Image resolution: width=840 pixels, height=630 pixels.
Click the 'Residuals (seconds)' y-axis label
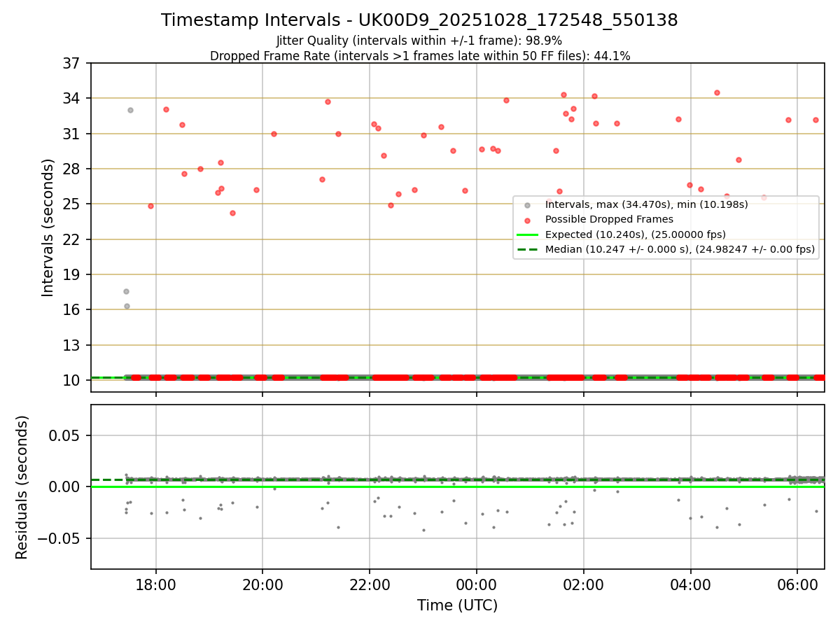pos(22,487)
